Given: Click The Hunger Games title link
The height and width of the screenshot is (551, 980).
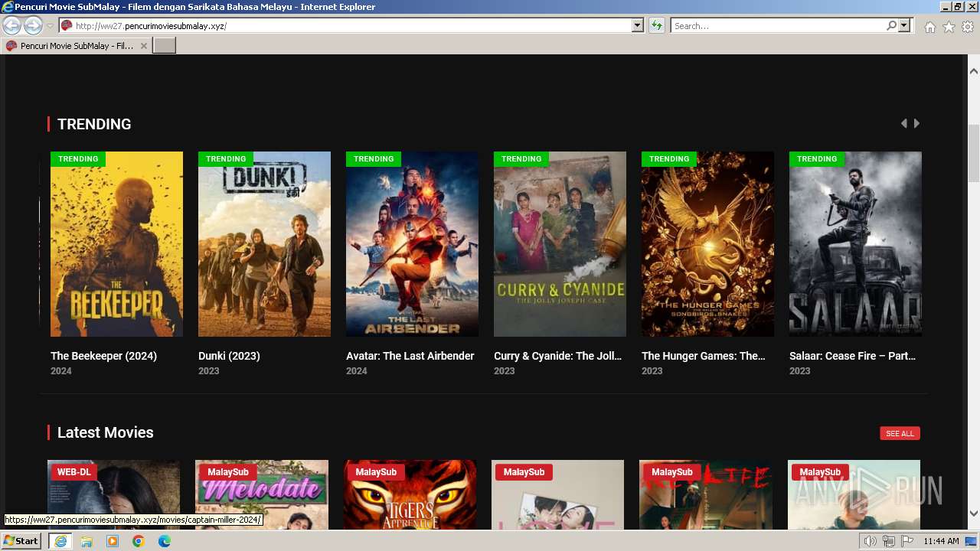Looking at the screenshot, I should coord(704,356).
